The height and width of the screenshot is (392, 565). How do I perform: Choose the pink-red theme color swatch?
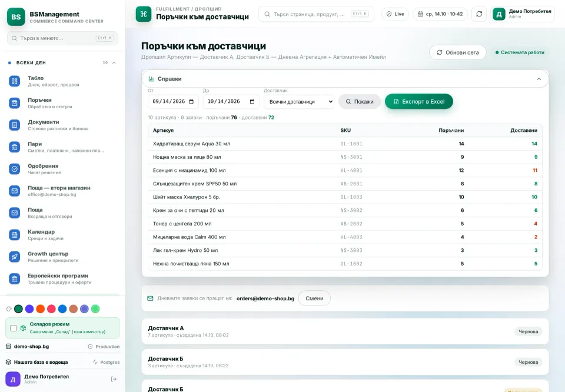[x=52, y=309]
